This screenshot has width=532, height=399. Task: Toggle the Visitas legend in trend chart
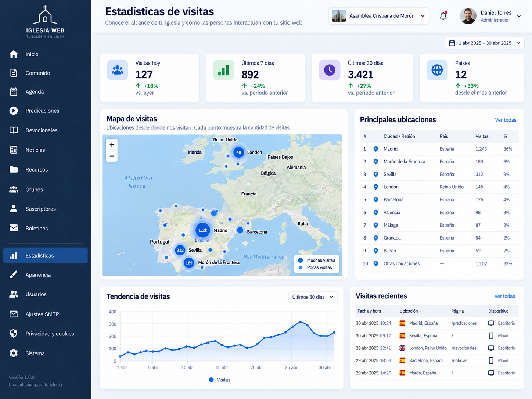click(x=220, y=380)
